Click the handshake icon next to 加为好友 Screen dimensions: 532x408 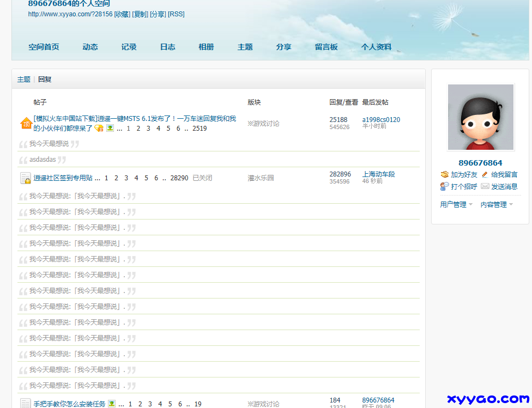tap(445, 175)
